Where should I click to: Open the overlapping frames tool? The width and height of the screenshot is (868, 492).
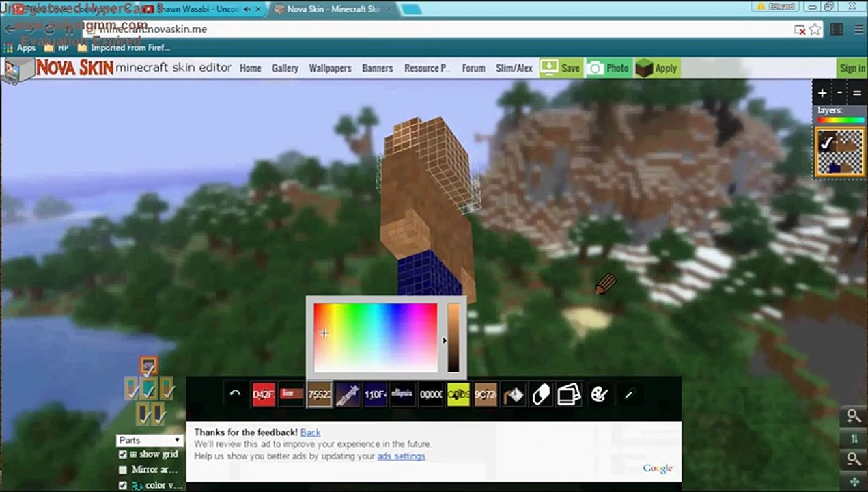coord(569,394)
